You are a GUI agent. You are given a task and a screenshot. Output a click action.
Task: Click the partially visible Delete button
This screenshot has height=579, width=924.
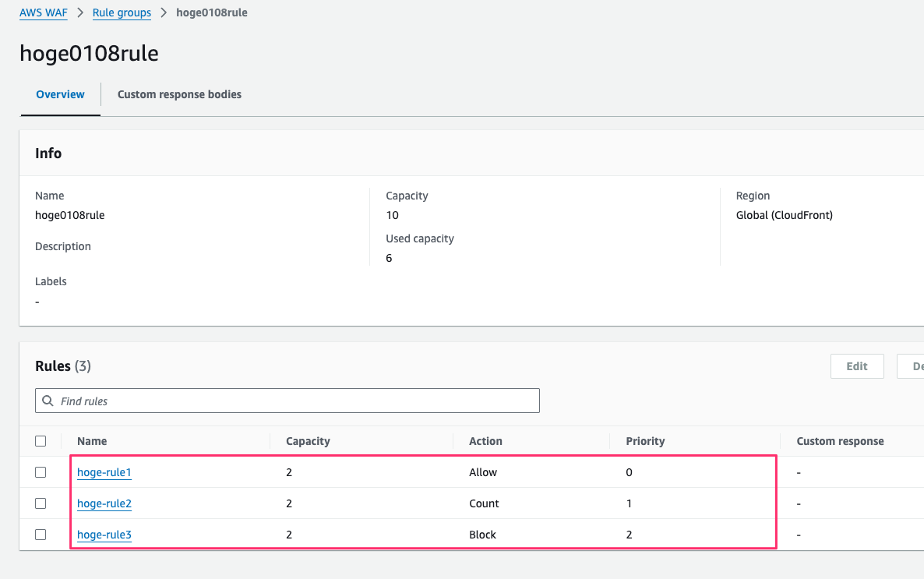[x=912, y=366]
